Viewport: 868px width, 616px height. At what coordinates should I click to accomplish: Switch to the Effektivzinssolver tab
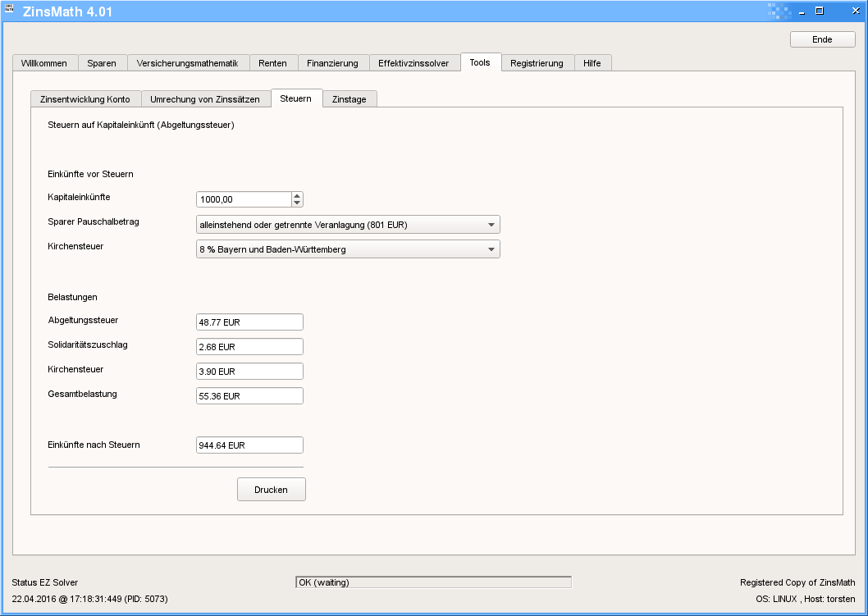(x=413, y=63)
